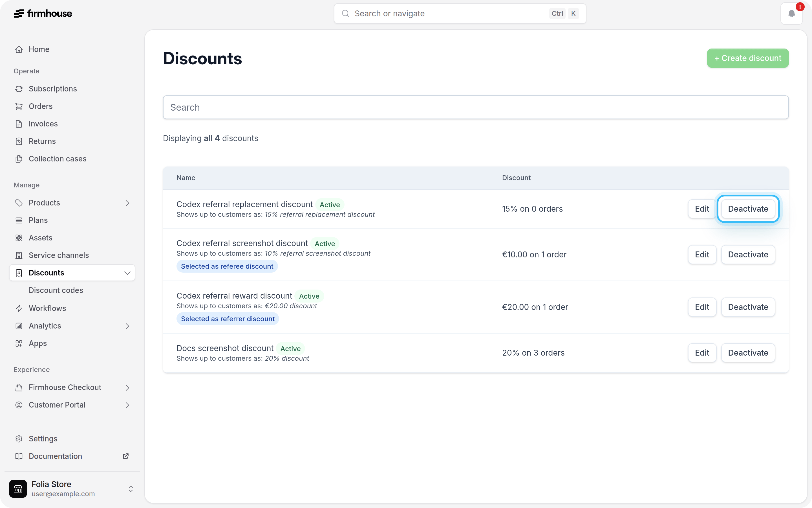Image resolution: width=812 pixels, height=508 pixels.
Task: Click the firmhouse logo
Action: coord(43,14)
